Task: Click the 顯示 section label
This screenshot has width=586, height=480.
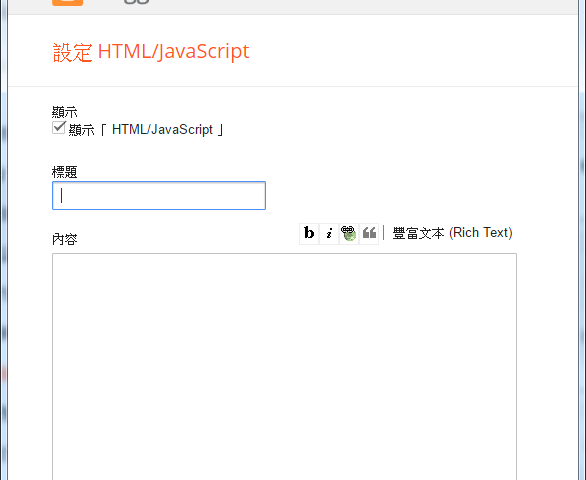Action: click(65, 112)
